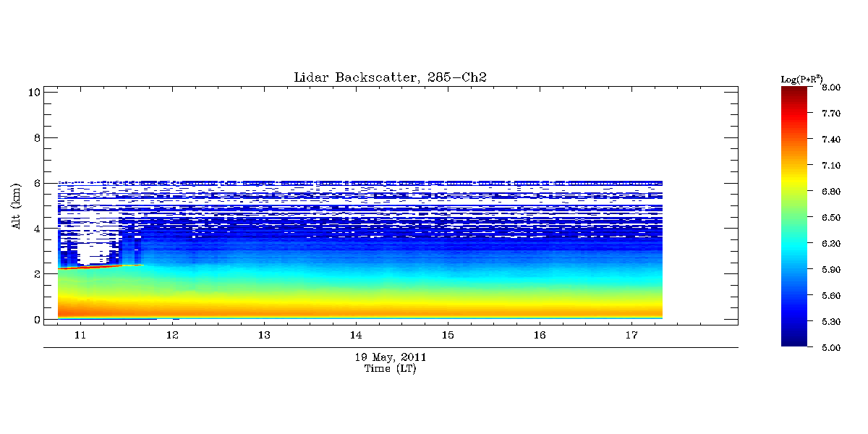Viewport: 868px width, 434px height.
Task: Select the "19 May, 2011" date label
Action: [x=391, y=357]
